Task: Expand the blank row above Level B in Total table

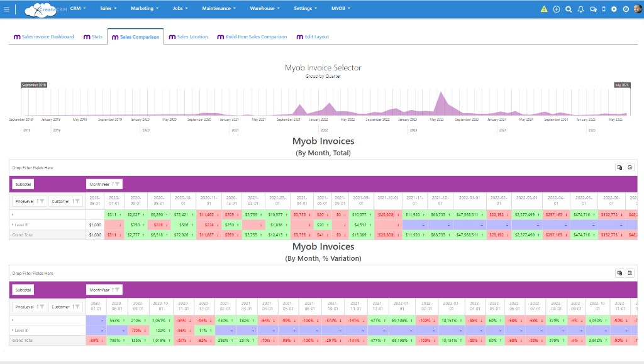Action: (13, 214)
